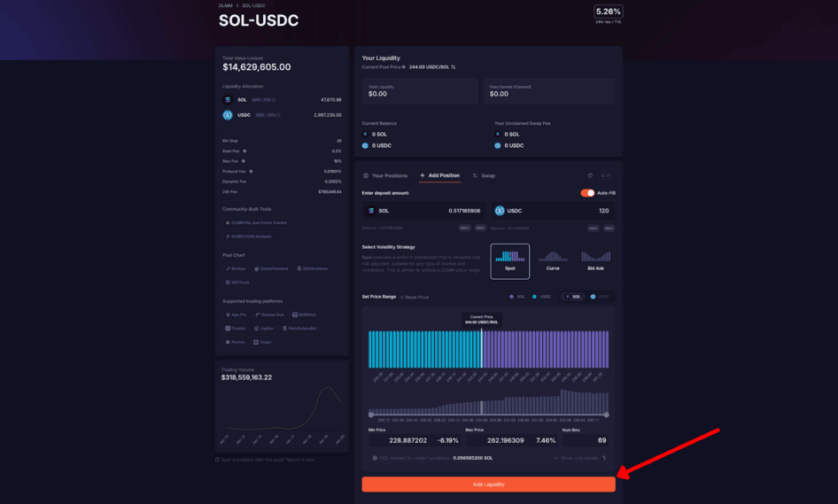Open the Banana Gun trading platform
Screen dimensions: 838x504
(269, 314)
